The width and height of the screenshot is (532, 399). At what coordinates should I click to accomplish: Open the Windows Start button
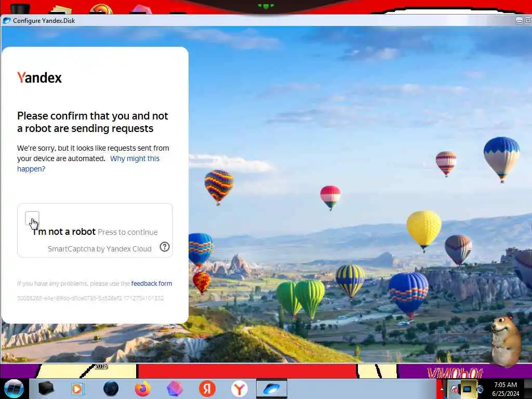[14, 389]
